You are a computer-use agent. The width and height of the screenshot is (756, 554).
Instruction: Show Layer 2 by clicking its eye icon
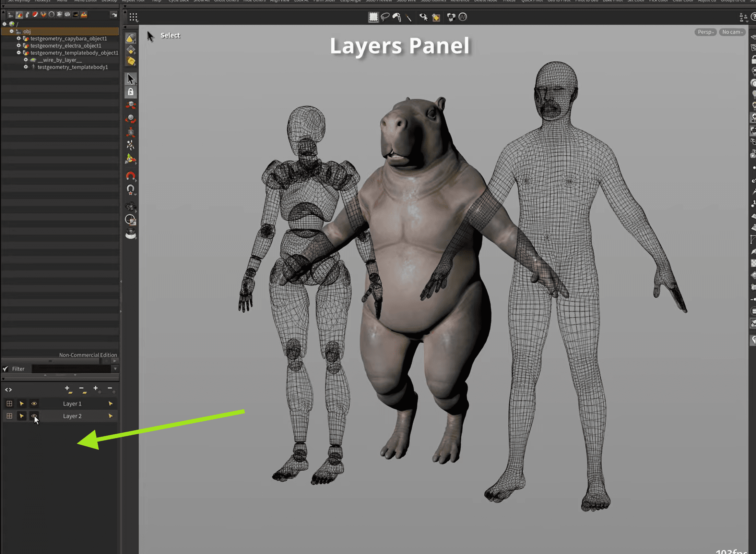34,416
